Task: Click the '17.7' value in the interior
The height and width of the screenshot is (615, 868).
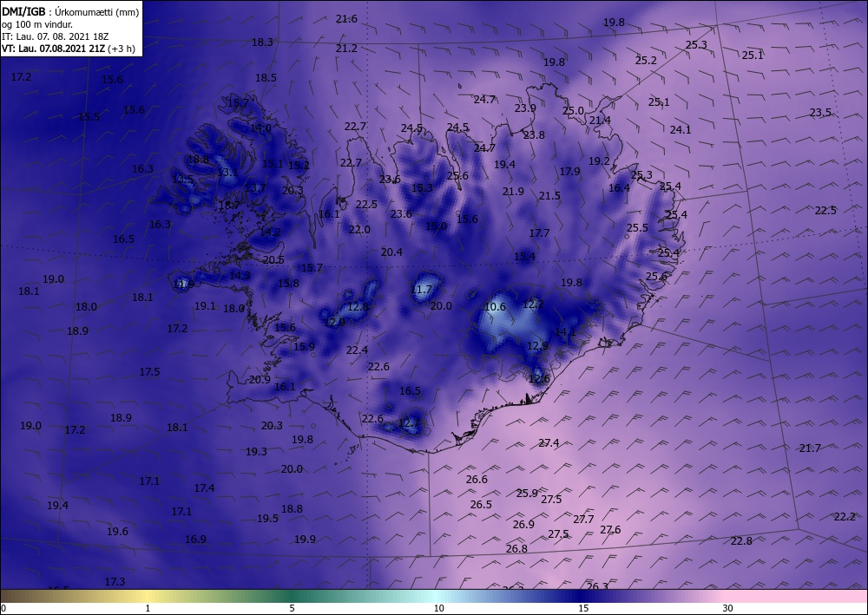Action: tap(539, 232)
